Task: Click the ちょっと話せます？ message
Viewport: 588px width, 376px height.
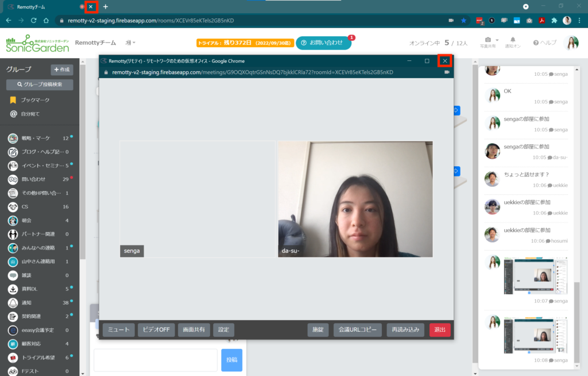Action: tap(526, 175)
